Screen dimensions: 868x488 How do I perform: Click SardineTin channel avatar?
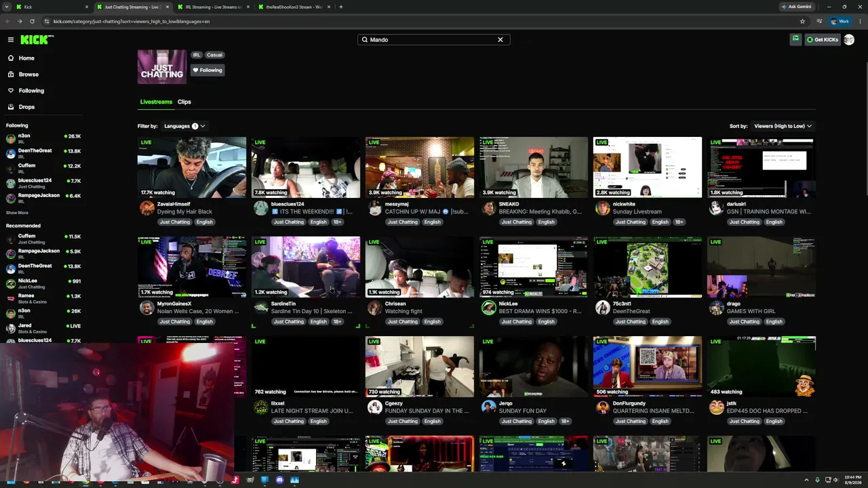pos(261,308)
